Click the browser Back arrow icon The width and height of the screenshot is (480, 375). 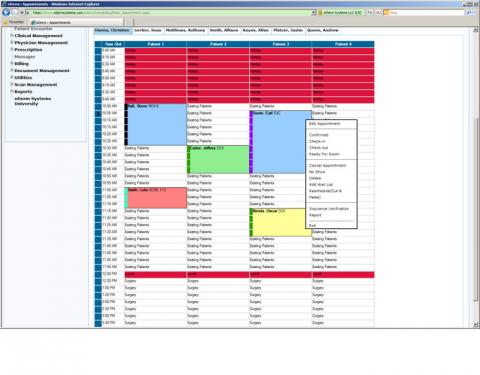point(6,12)
